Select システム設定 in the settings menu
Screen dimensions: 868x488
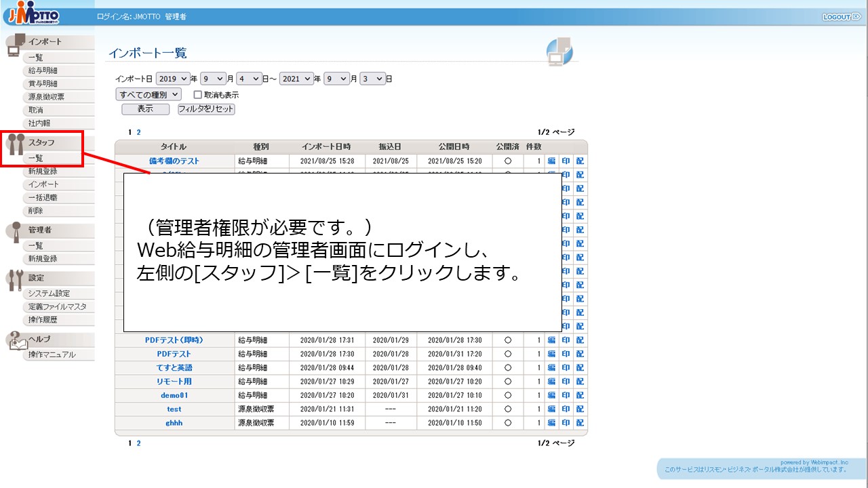pyautogui.click(x=49, y=293)
